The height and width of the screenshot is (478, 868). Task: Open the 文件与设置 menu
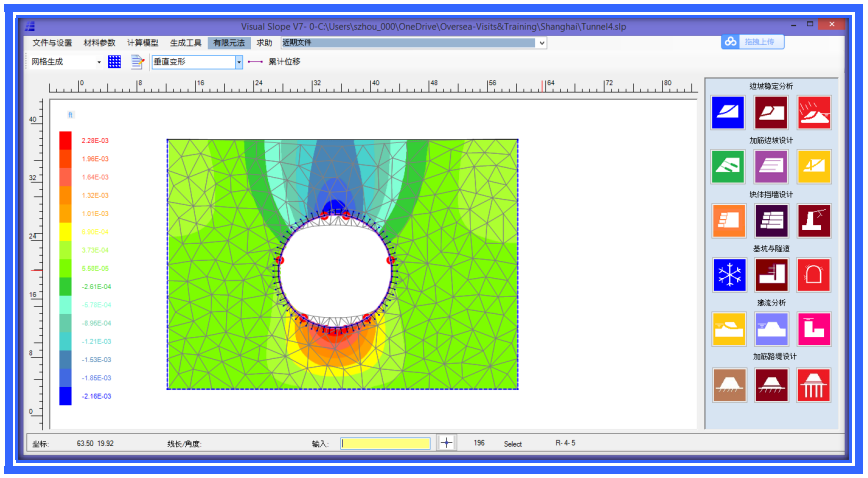click(52, 43)
